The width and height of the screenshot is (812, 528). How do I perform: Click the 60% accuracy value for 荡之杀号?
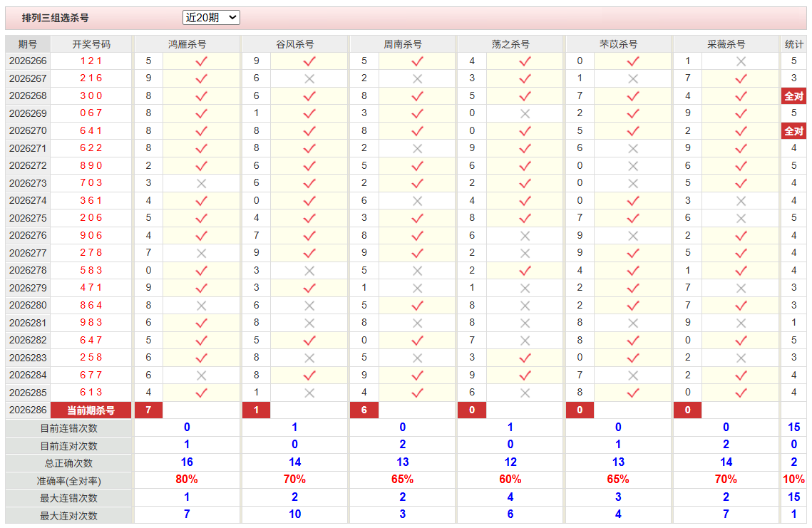(510, 480)
